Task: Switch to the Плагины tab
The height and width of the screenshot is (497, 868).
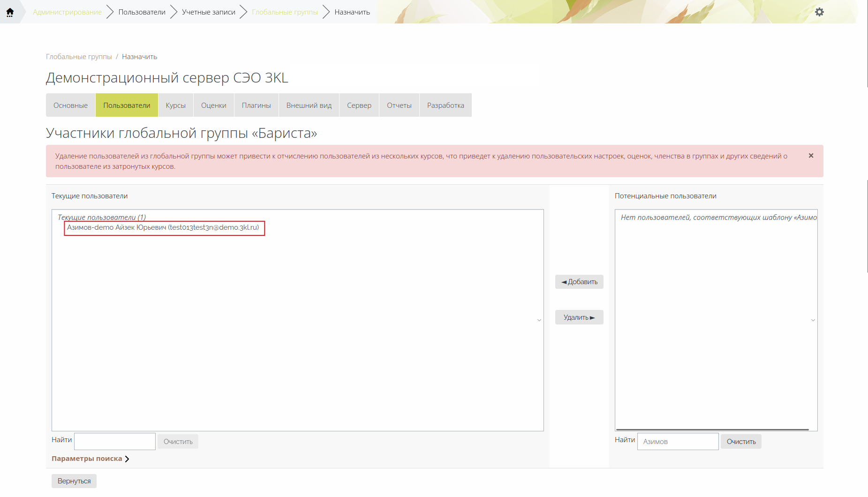Action: click(x=256, y=105)
